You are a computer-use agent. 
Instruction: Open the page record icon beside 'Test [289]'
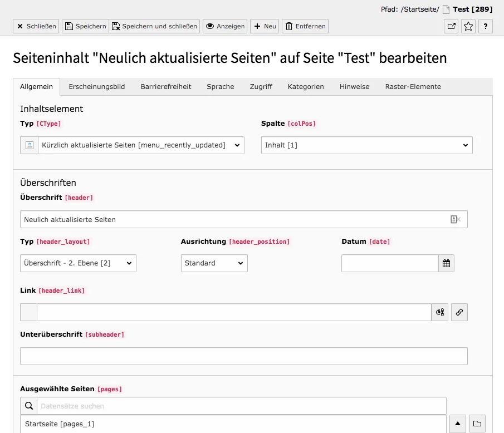tap(447, 9)
